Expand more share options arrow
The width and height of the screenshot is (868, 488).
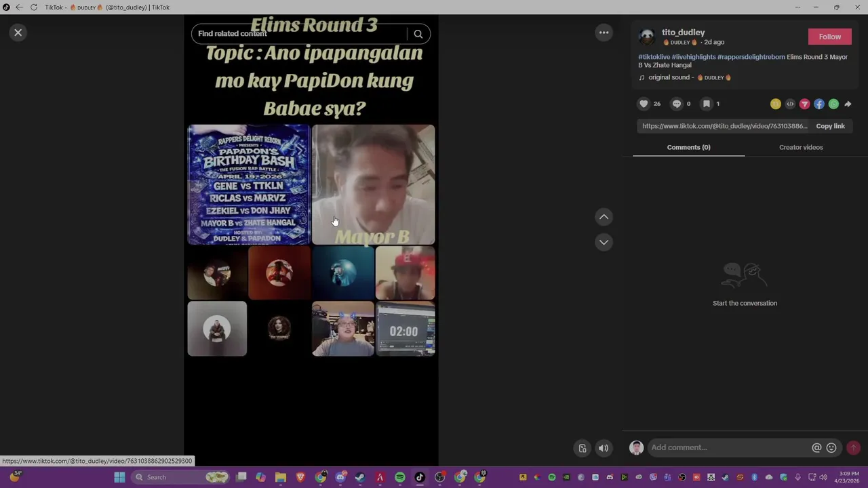[x=848, y=104]
